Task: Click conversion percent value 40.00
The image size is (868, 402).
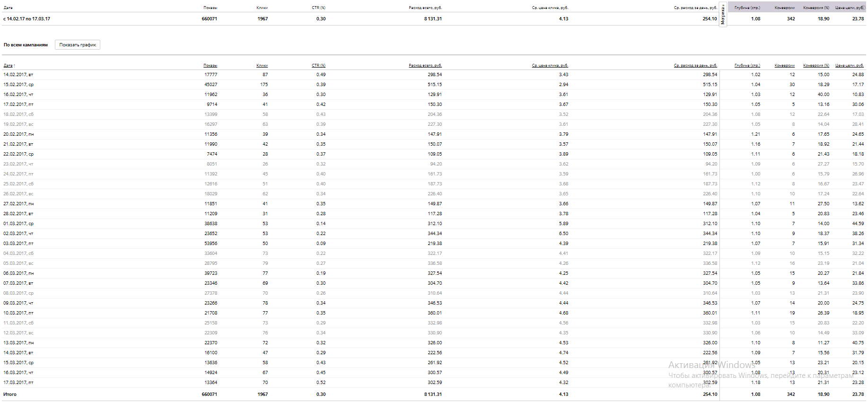Action: (824, 95)
